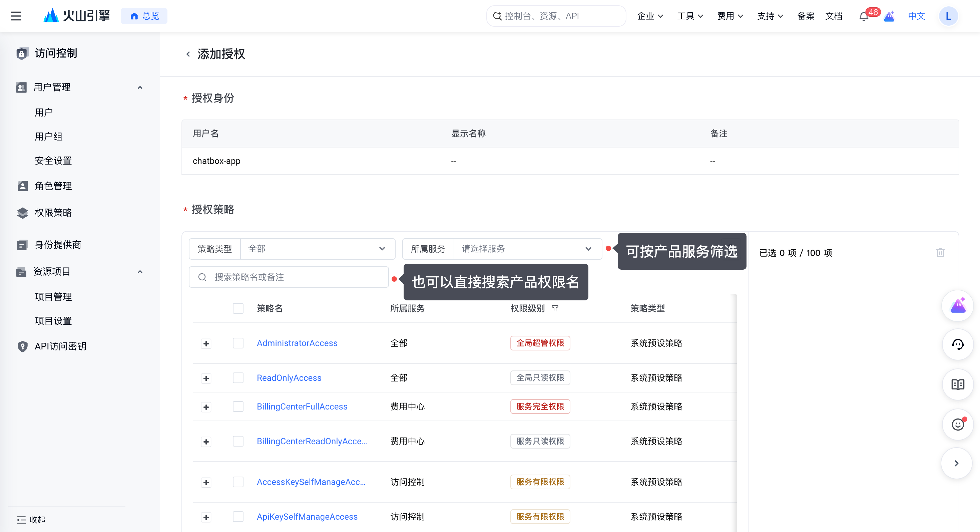The height and width of the screenshot is (532, 980).
Task: Tick the ReadOnlyAccess checkbox
Action: pyautogui.click(x=238, y=378)
